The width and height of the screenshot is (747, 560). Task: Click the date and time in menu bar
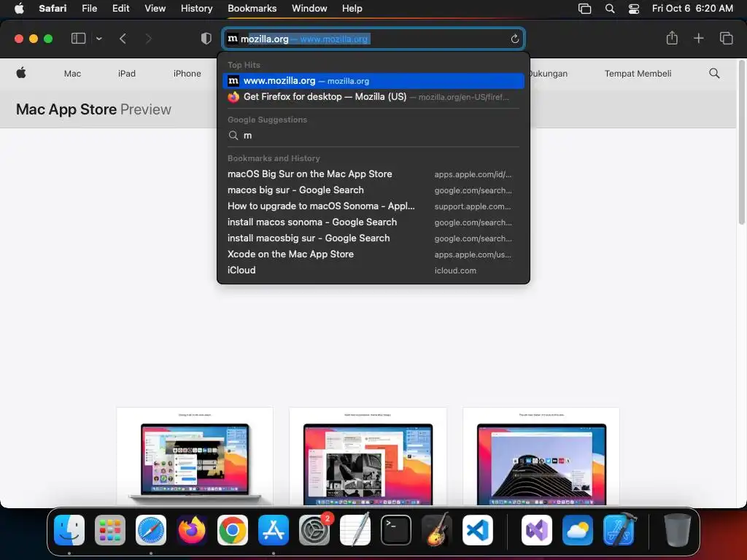point(692,9)
